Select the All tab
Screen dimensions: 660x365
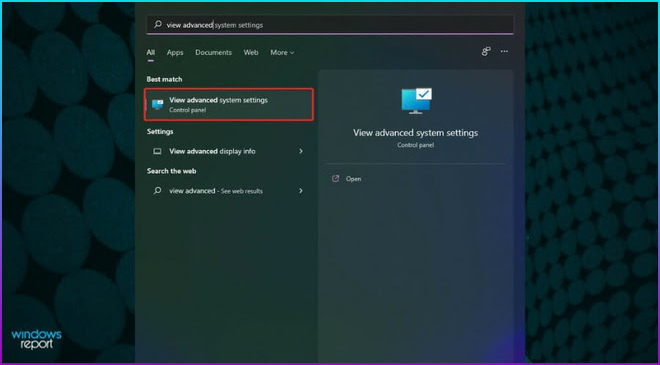tap(151, 53)
